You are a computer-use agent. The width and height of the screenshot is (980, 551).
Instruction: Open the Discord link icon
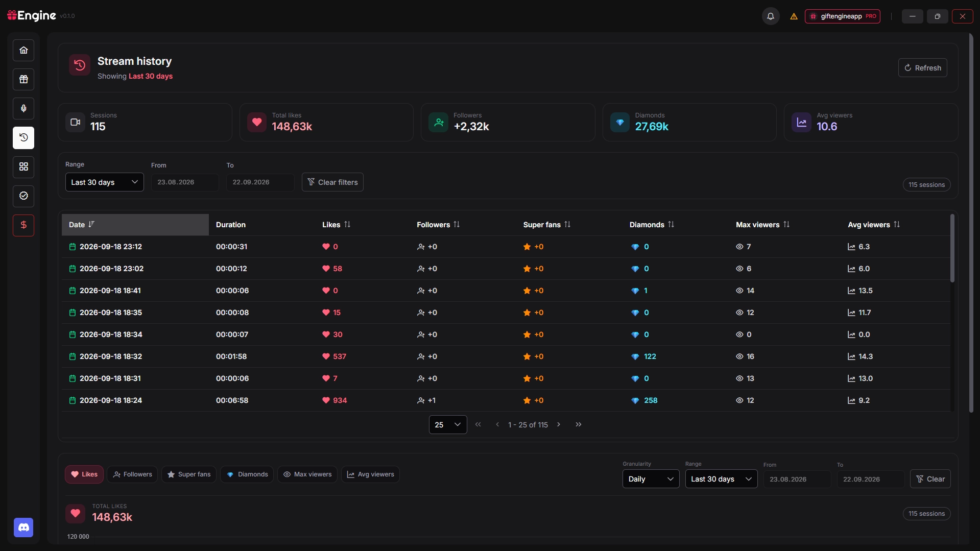pos(23,528)
